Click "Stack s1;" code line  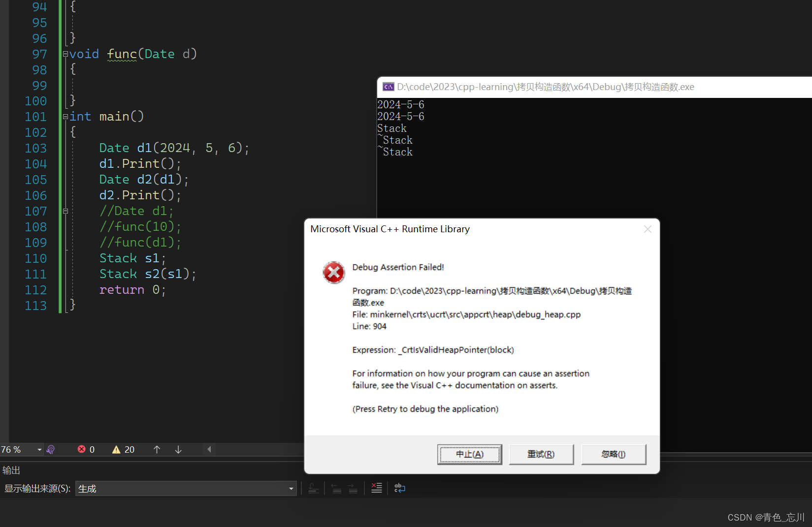point(132,258)
